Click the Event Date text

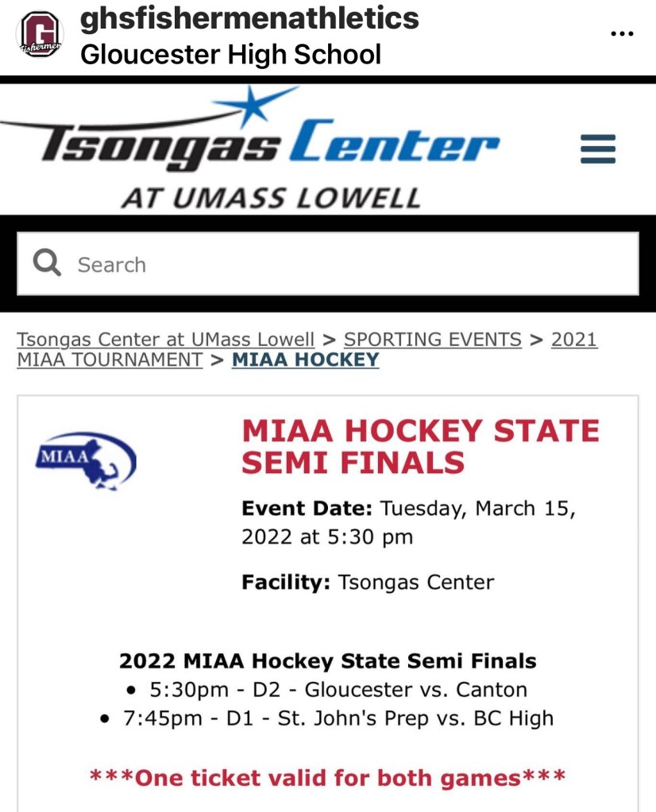(408, 522)
